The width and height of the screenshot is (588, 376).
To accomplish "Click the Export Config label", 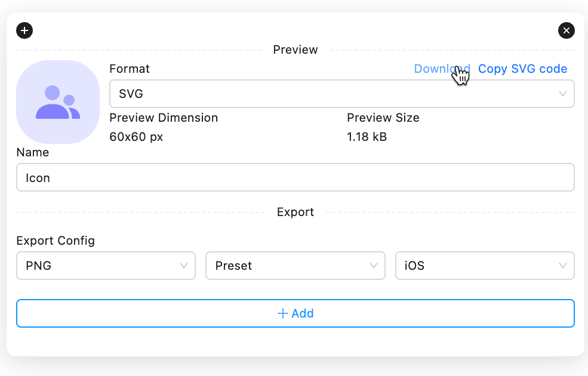I will tap(56, 241).
